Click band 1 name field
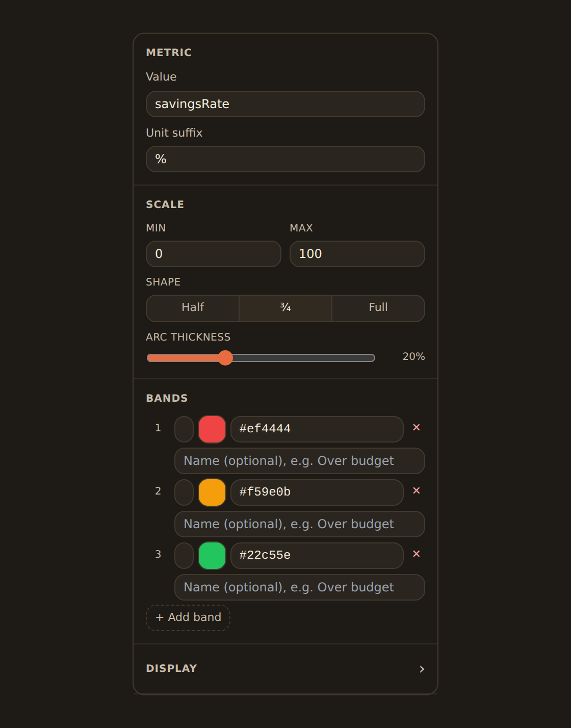The height and width of the screenshot is (728, 571). 300,461
